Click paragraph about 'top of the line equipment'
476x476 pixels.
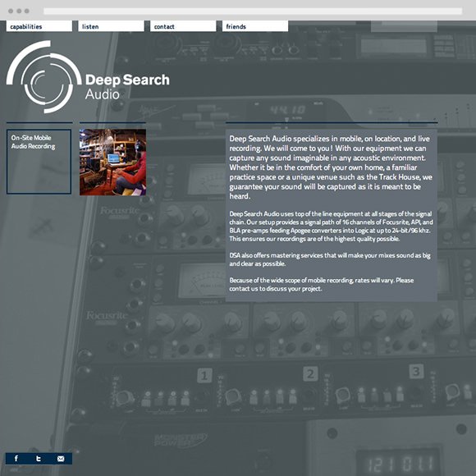(331, 227)
